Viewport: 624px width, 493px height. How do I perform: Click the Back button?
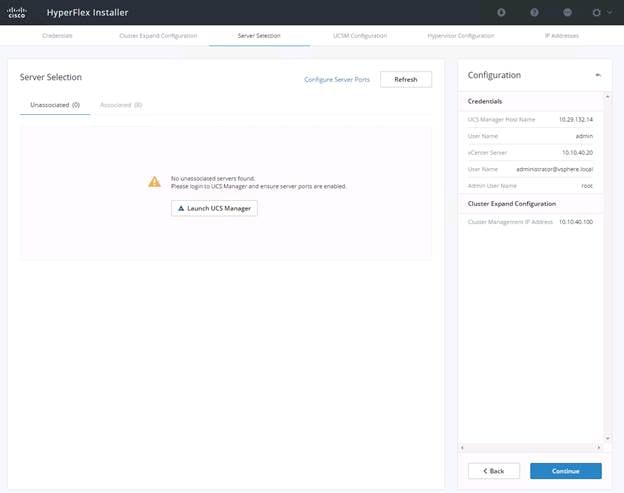click(x=494, y=471)
